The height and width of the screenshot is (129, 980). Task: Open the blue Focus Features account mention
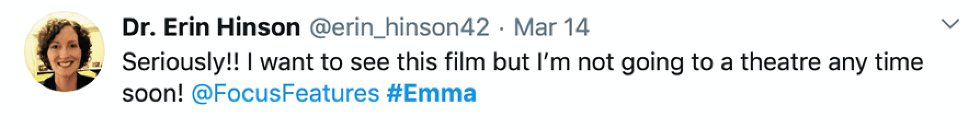pyautogui.click(x=285, y=93)
